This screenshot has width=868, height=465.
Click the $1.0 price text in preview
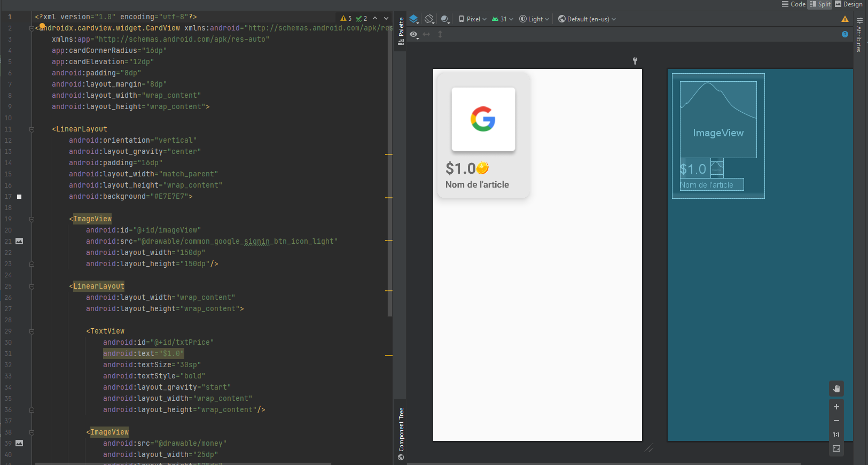(460, 168)
